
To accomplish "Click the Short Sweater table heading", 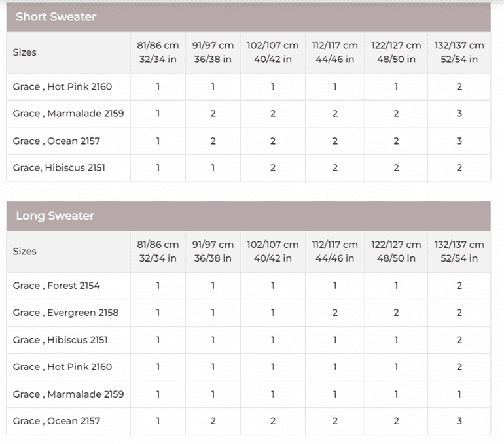I will point(56,17).
